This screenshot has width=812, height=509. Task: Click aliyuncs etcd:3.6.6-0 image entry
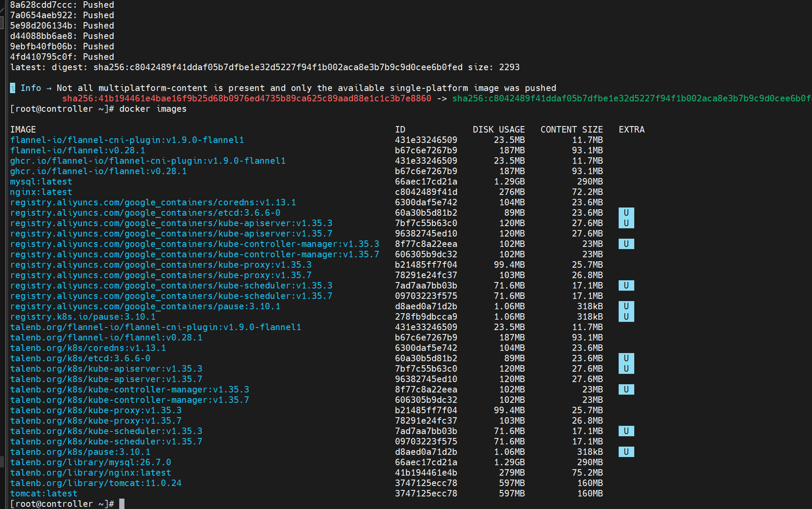click(145, 213)
